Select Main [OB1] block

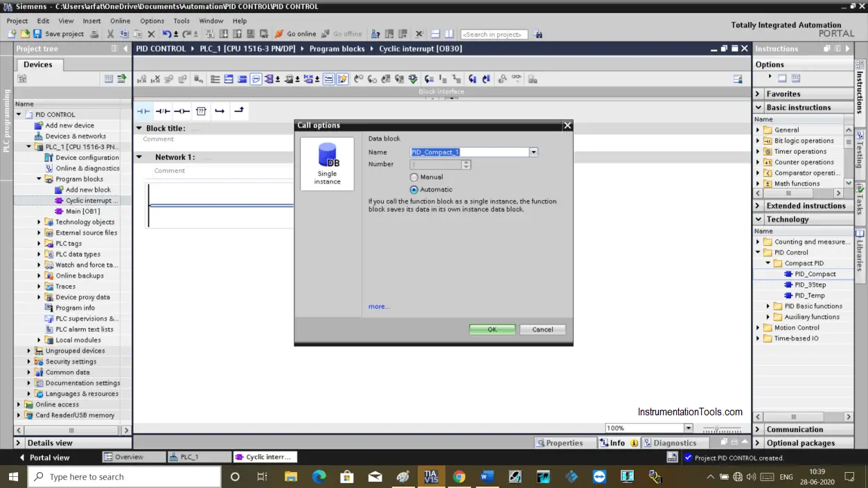(82, 211)
